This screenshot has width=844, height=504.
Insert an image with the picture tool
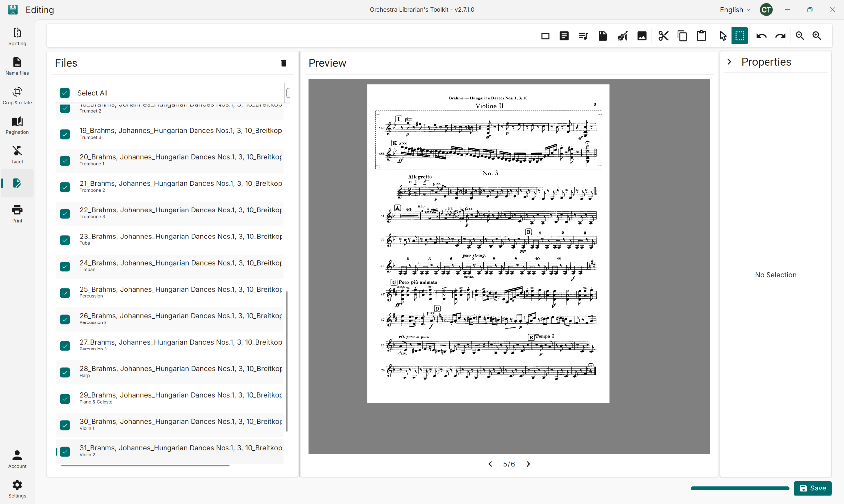[642, 36]
